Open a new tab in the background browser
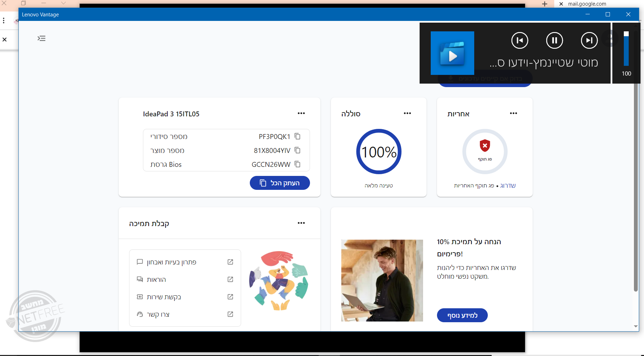The height and width of the screenshot is (356, 644). coord(545,4)
